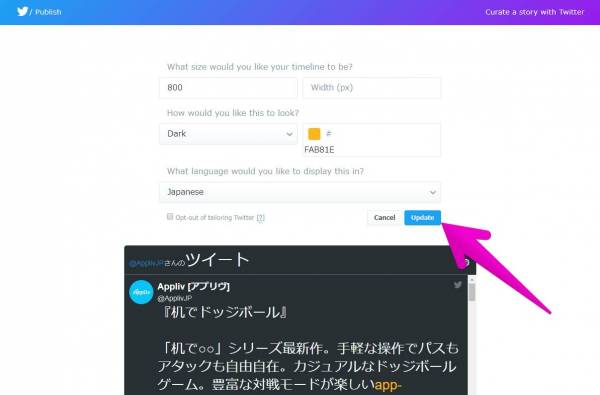
Task: Toggle Opt-out of tailoring Twitter checkbox
Action: point(170,217)
